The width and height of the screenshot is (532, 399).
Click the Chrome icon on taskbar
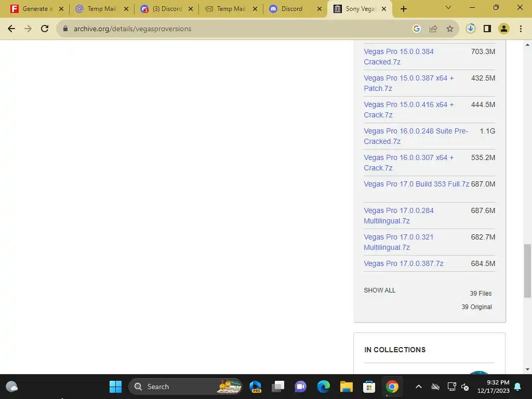[x=392, y=387]
